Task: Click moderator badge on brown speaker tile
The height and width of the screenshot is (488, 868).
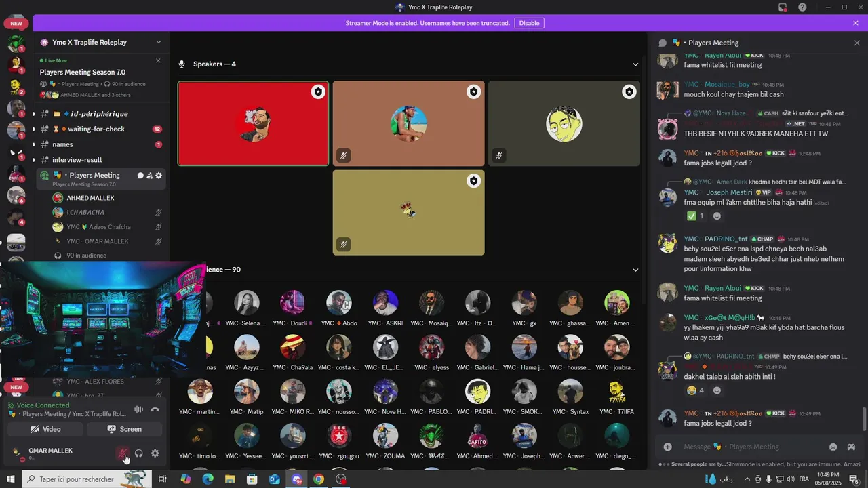Action: (x=473, y=92)
